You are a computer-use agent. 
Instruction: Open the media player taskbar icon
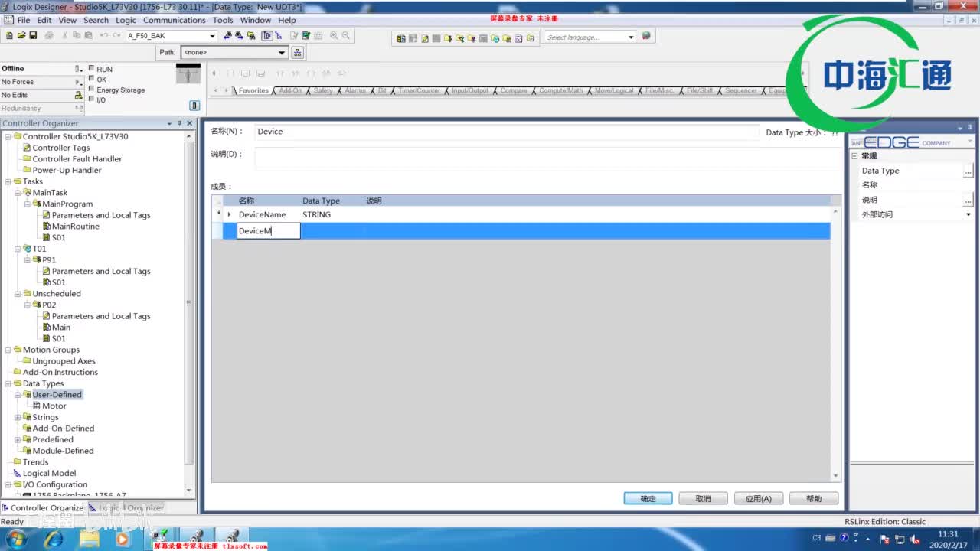(x=122, y=539)
